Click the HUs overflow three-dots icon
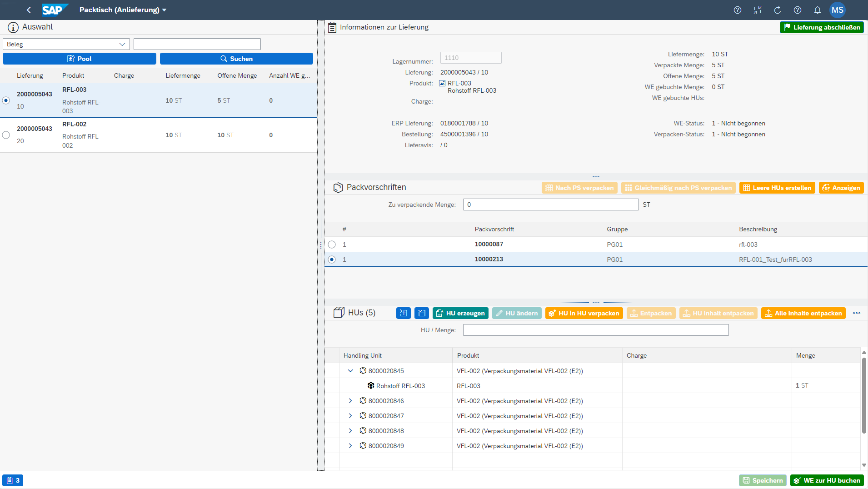The image size is (868, 489). tap(856, 313)
